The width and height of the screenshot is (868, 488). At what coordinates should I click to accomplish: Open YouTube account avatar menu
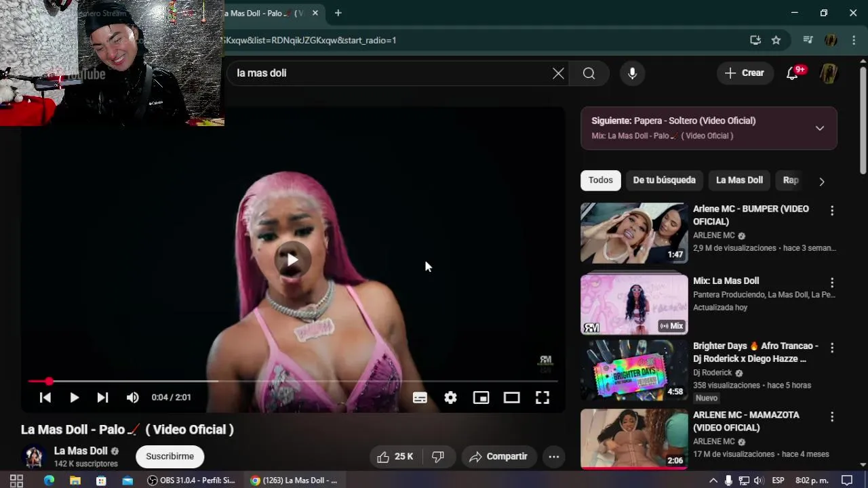click(829, 73)
